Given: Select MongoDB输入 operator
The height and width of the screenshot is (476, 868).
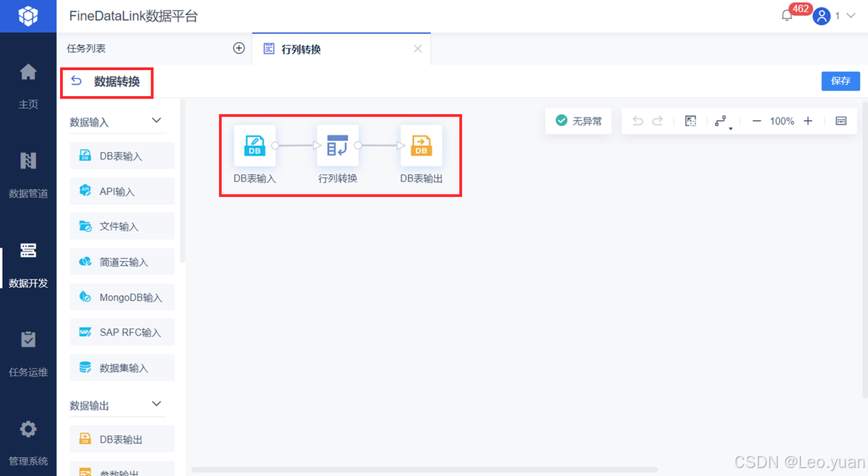Looking at the screenshot, I should 122,297.
